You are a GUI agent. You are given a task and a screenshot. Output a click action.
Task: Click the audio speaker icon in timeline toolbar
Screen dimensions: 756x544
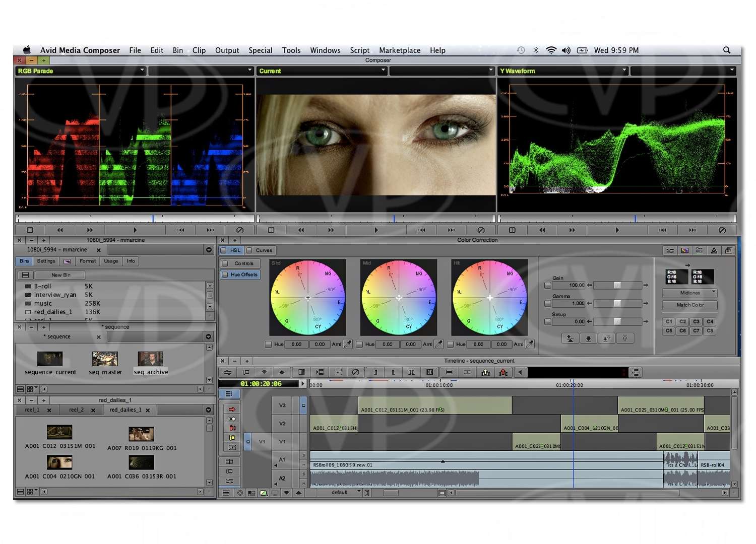(520, 372)
